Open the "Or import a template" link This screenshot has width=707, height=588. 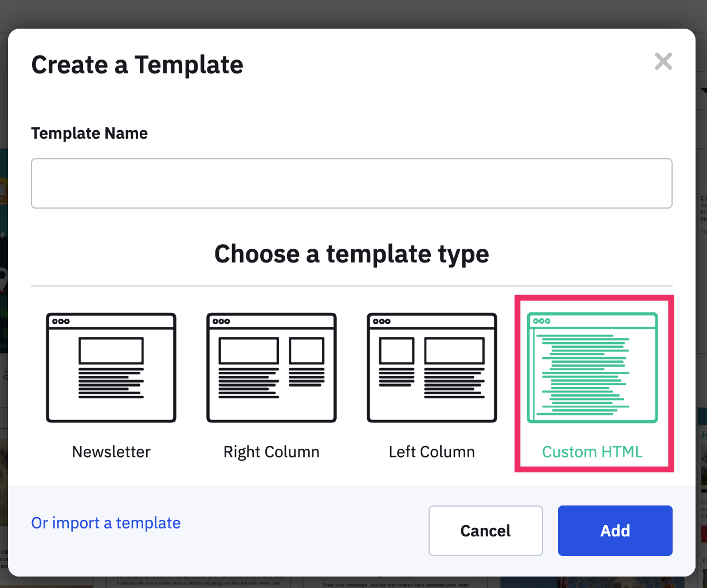point(106,523)
